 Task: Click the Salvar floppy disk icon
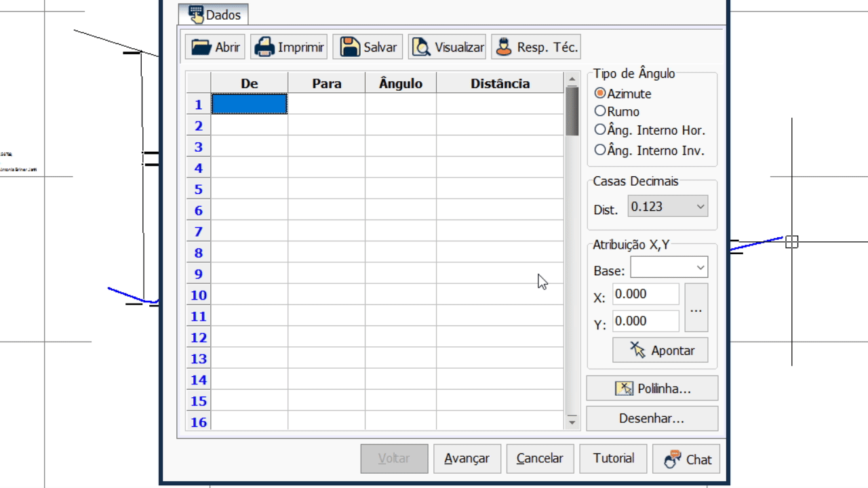point(350,47)
